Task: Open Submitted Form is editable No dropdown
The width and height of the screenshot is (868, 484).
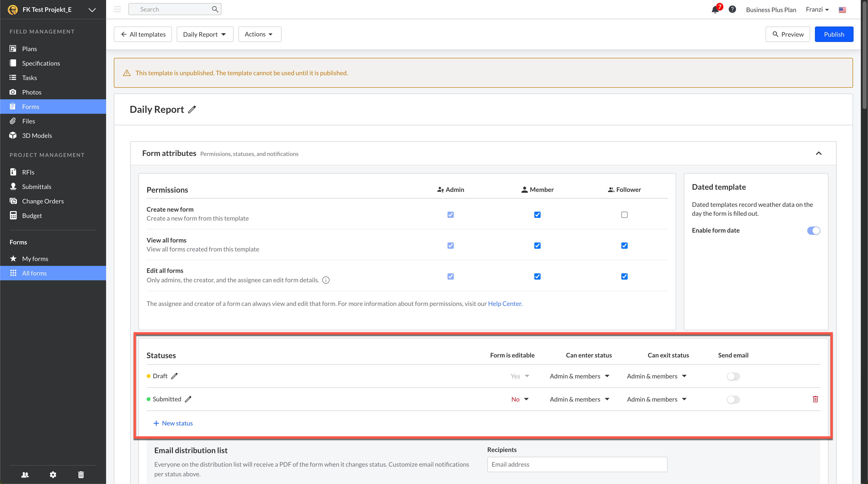Action: point(520,399)
